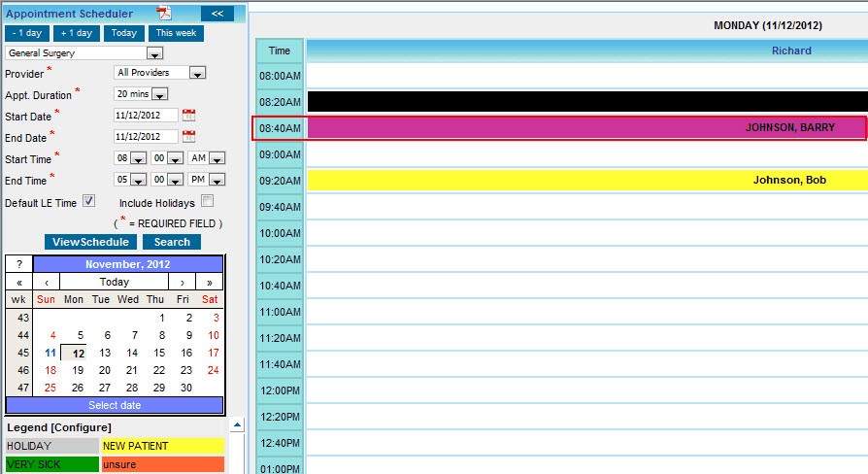Image resolution: width=868 pixels, height=474 pixels.
Task: Expand the All Providers dropdown
Action: pos(197,73)
